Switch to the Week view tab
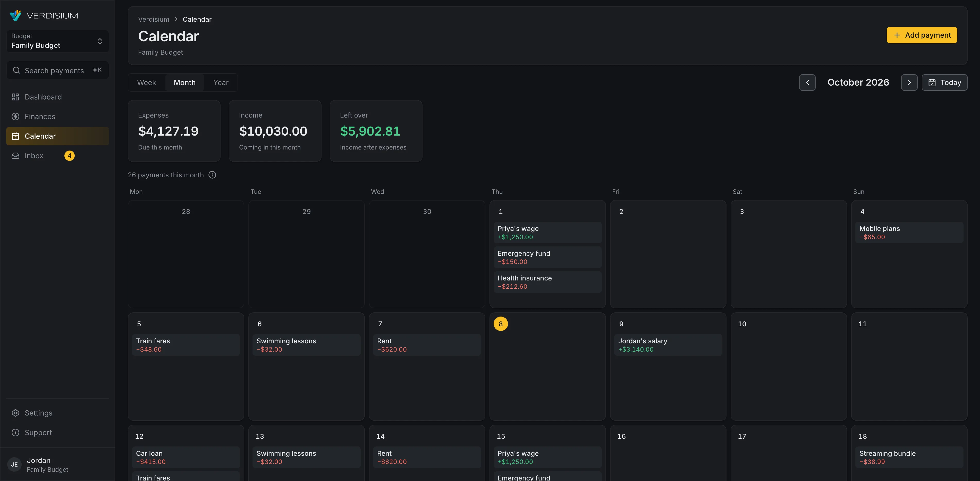 point(147,82)
